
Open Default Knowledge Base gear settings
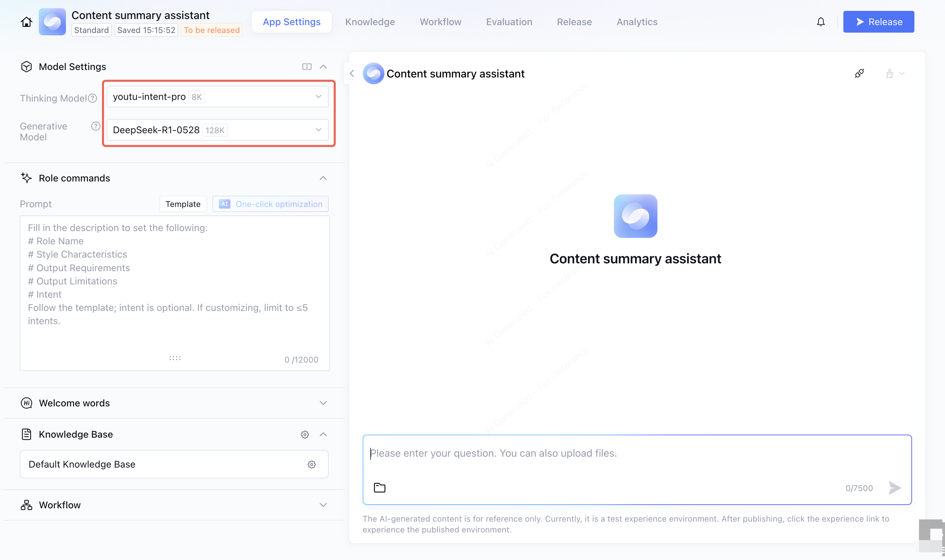click(x=311, y=464)
